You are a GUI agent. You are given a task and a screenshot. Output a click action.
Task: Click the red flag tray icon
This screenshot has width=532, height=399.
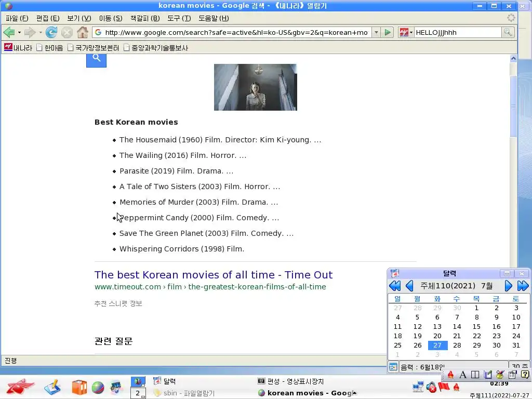coord(444,387)
